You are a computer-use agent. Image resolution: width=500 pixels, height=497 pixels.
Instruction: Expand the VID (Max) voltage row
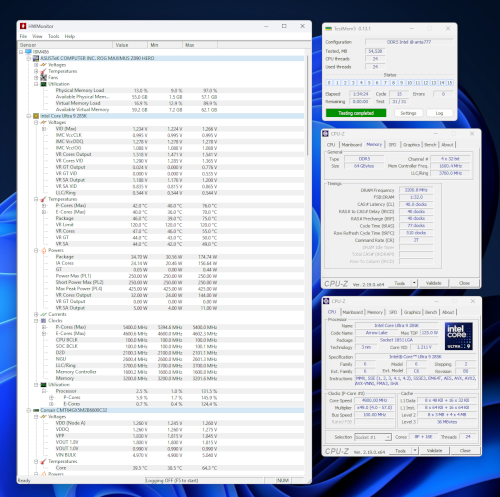[x=44, y=129]
